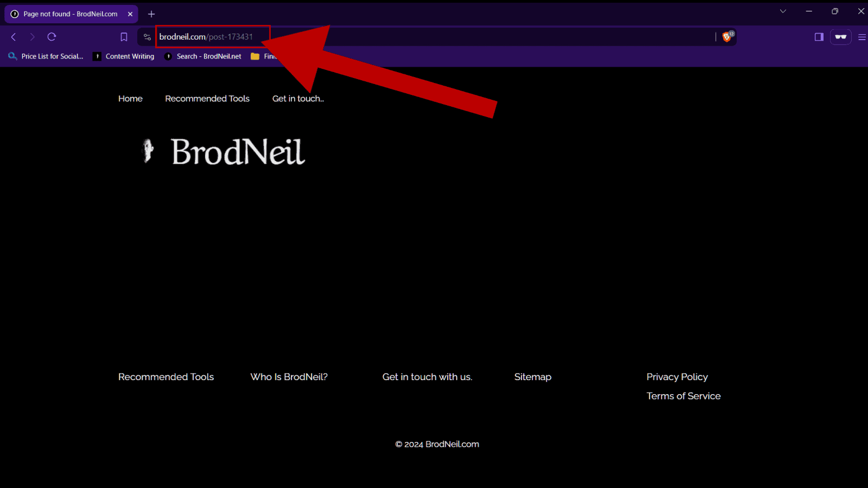This screenshot has width=868, height=488.
Task: Open the Terms of Service footer link
Action: pyautogui.click(x=684, y=396)
